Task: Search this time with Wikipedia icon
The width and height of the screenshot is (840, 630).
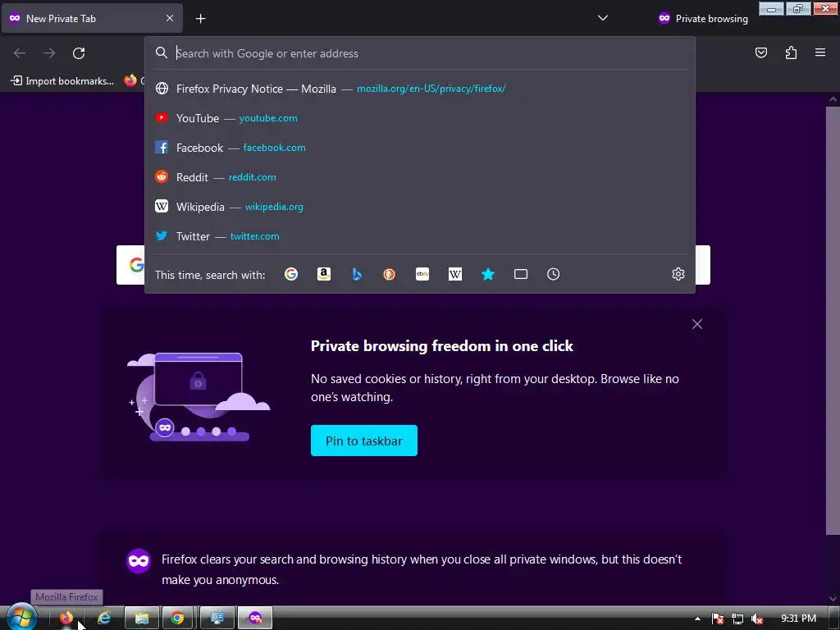Action: click(x=454, y=274)
